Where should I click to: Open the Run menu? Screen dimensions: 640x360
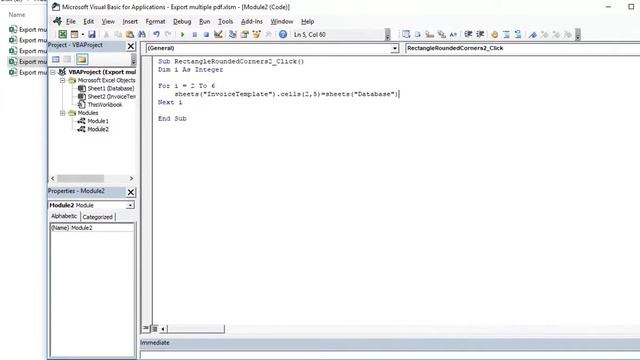point(204,22)
